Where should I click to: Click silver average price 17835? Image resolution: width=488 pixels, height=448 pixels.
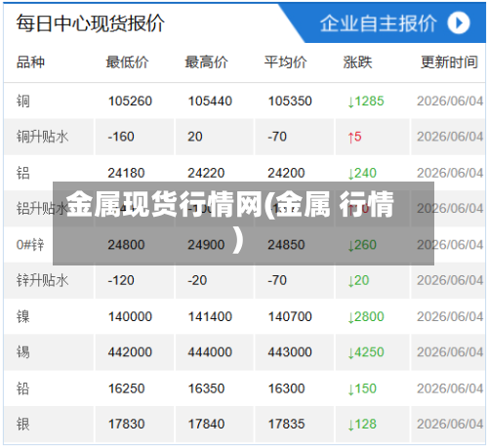pyautogui.click(x=286, y=424)
